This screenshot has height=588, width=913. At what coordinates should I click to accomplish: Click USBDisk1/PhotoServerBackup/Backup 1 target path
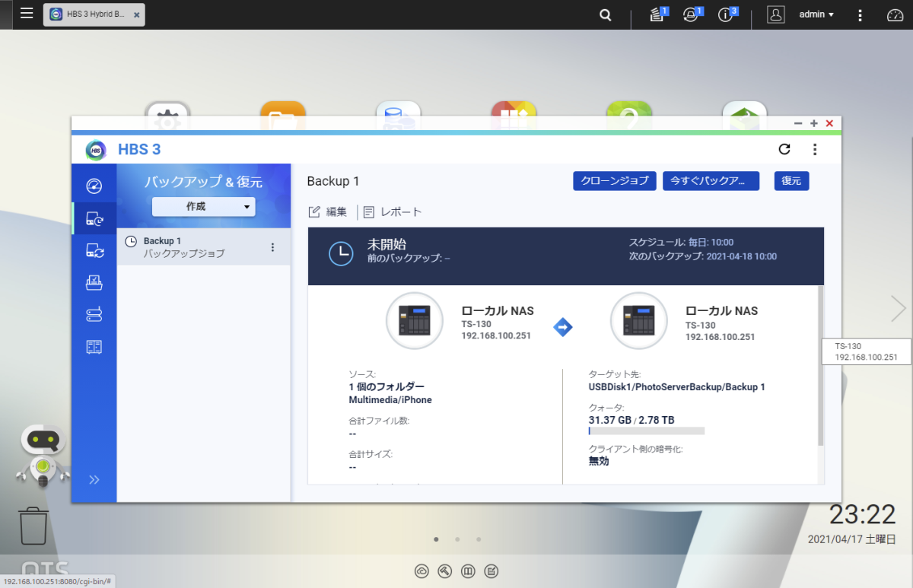point(677,387)
